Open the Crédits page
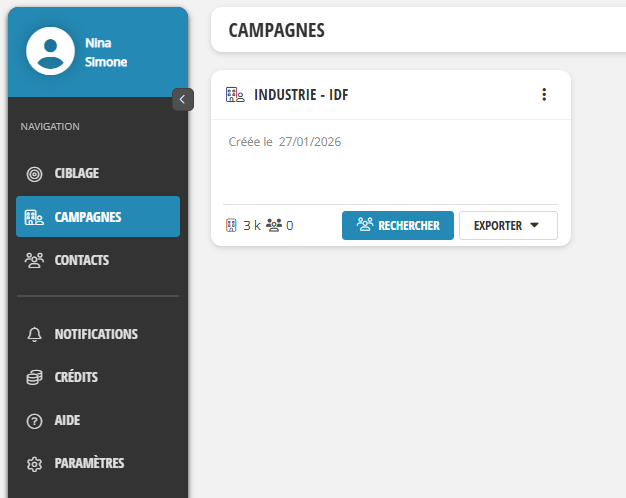Screen dimensions: 626x498 (98, 377)
